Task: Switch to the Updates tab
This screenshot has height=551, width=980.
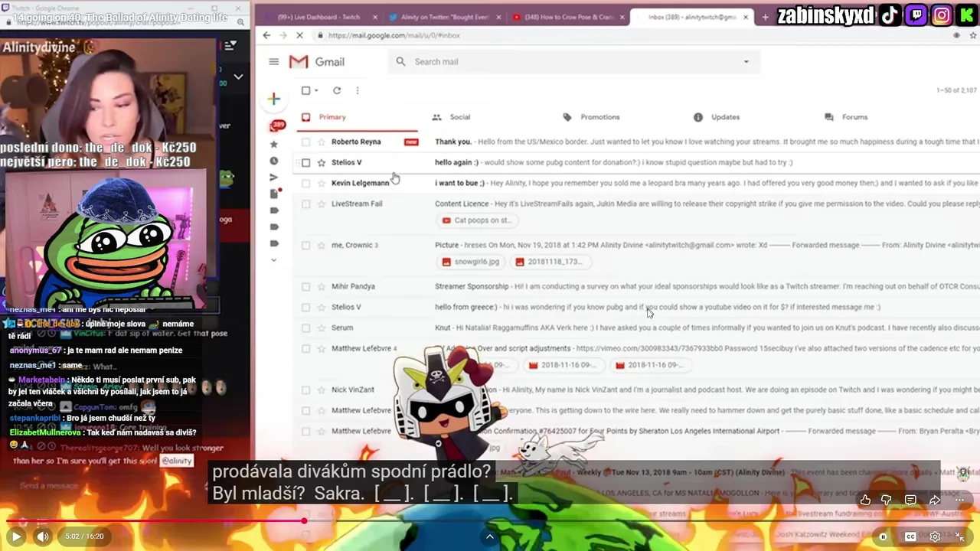Action: (717, 117)
